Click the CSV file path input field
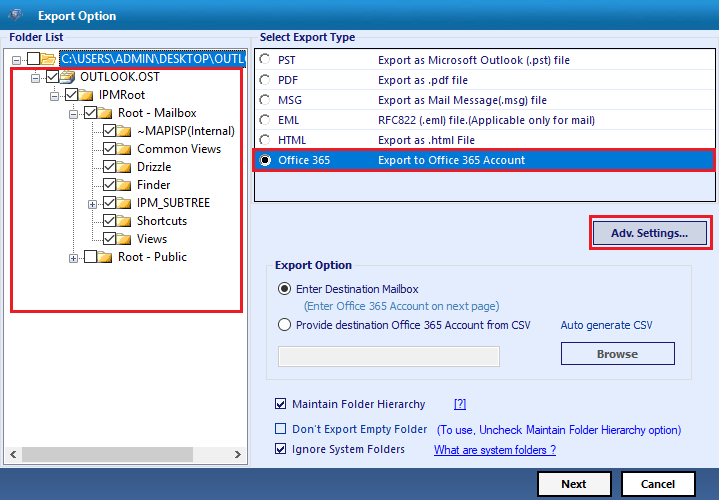 pyautogui.click(x=388, y=356)
